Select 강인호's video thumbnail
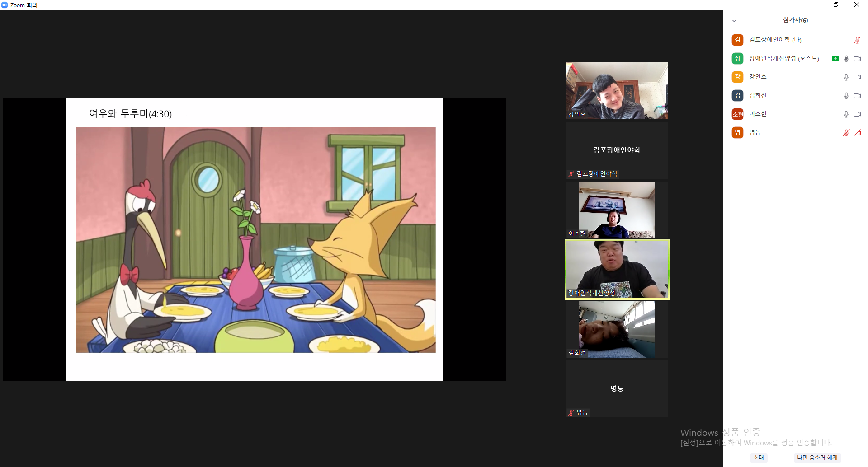 coord(617,91)
